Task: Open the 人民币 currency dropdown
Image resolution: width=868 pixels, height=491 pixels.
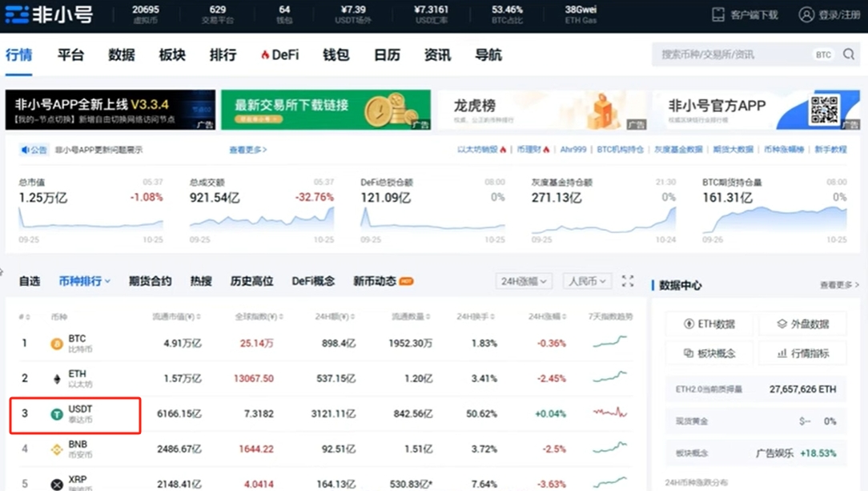Action: tap(587, 281)
